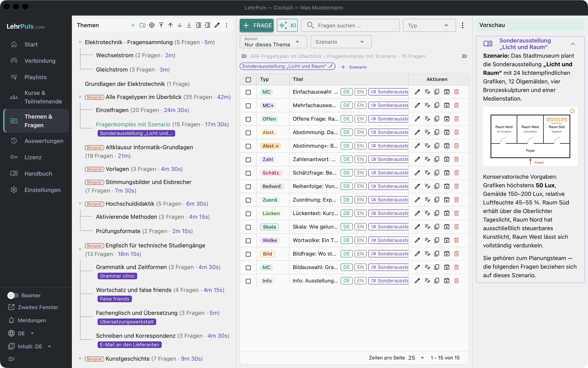Viewport: 588px width, 368px height.
Task: Create a new question with FRAGE
Action: 257,25
